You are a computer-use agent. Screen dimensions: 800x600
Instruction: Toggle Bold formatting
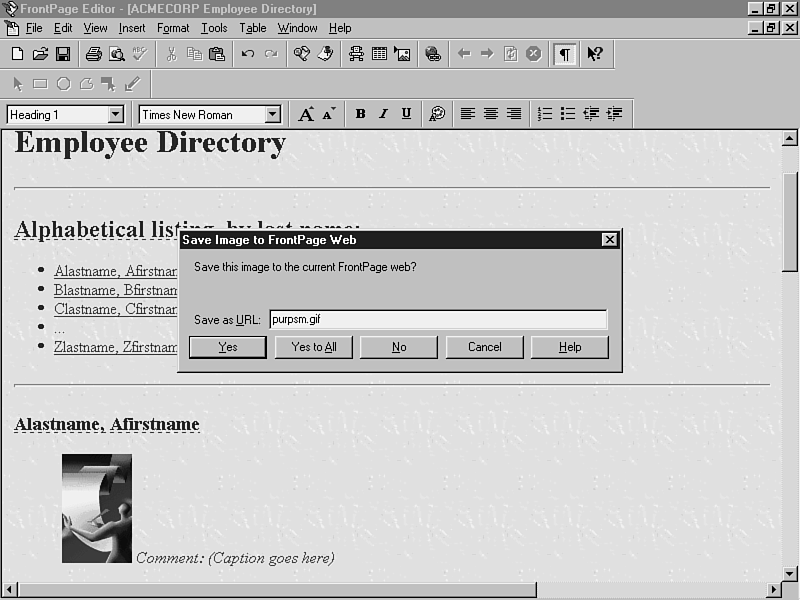(x=360, y=114)
